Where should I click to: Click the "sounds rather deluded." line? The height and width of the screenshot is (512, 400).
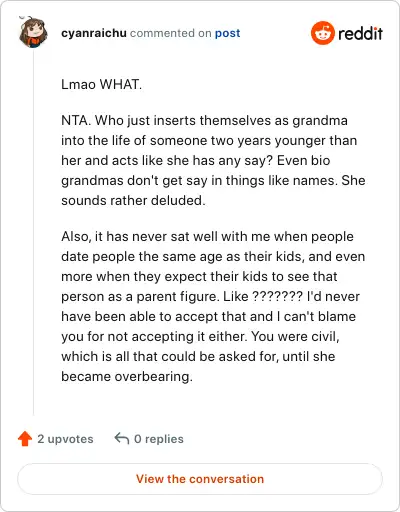pyautogui.click(x=133, y=201)
